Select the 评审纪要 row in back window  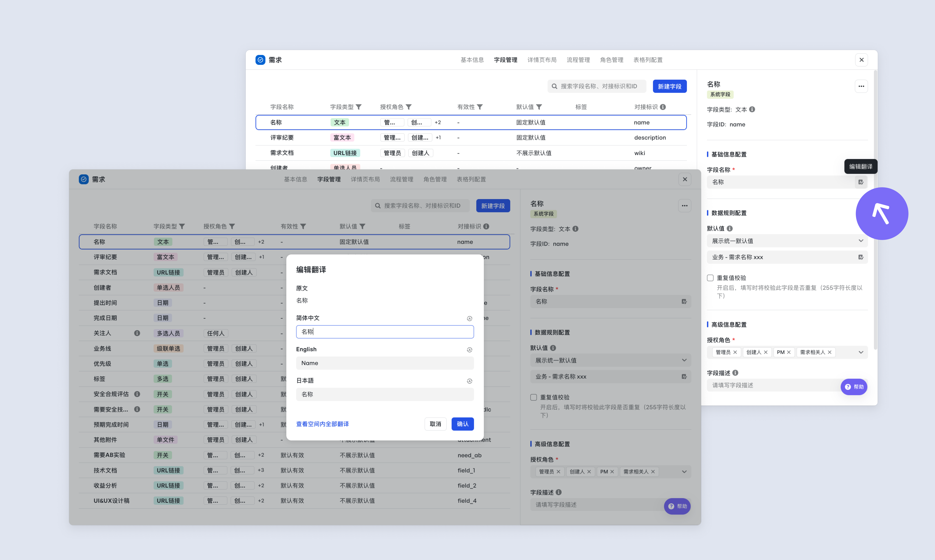click(x=471, y=138)
